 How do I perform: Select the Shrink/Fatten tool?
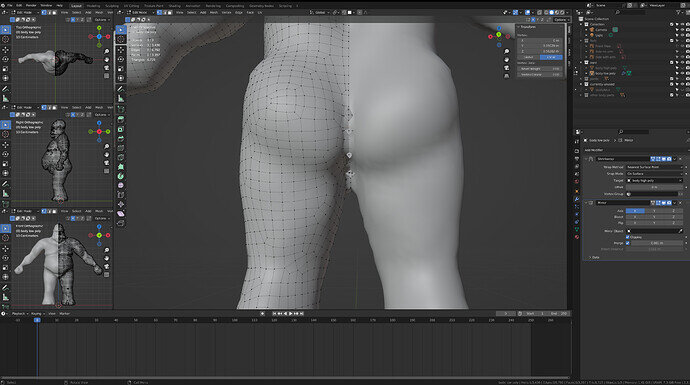121,204
